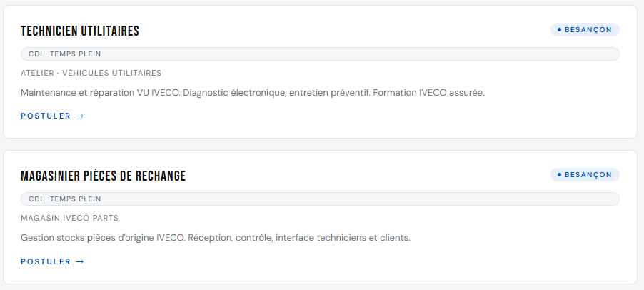Image resolution: width=644 pixels, height=290 pixels.
Task: Click description starting Maintenance et réparation VU IVECO
Action: tap(253, 94)
